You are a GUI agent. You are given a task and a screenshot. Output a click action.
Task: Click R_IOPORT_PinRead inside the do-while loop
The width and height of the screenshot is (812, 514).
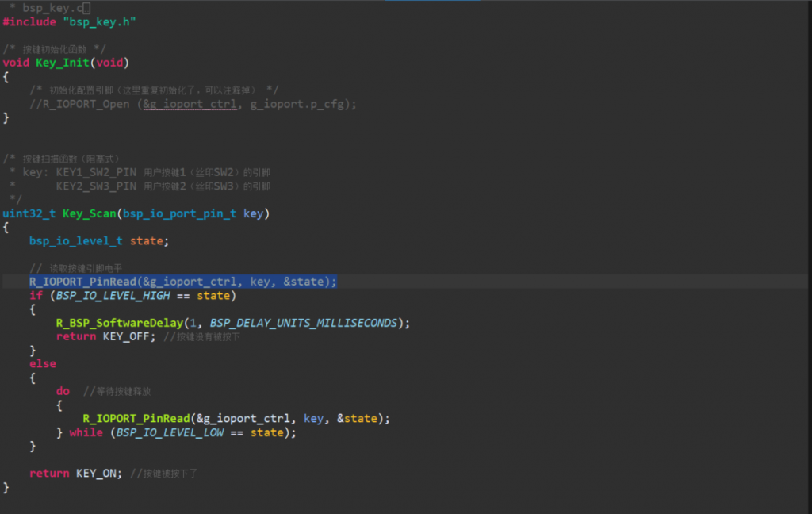click(x=136, y=418)
